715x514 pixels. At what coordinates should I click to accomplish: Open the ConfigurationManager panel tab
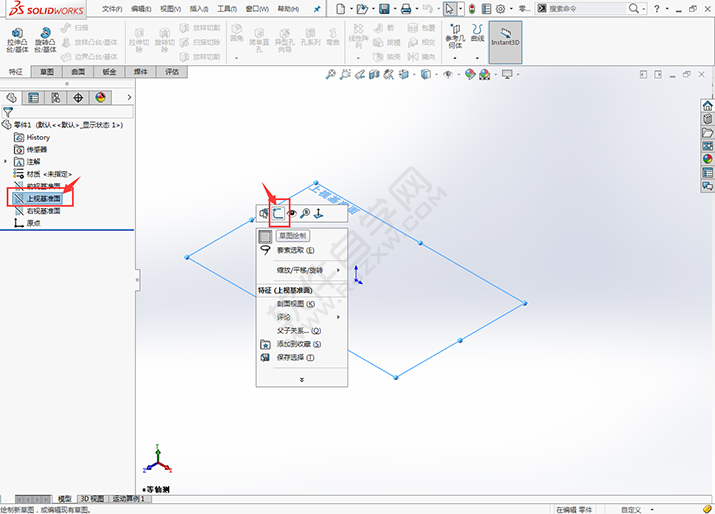56,97
